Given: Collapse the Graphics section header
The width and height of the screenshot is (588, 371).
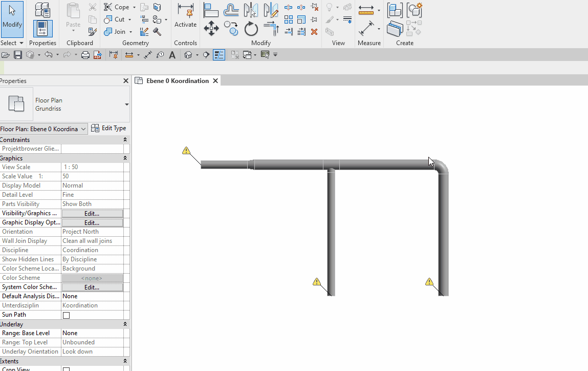Looking at the screenshot, I should point(124,158).
